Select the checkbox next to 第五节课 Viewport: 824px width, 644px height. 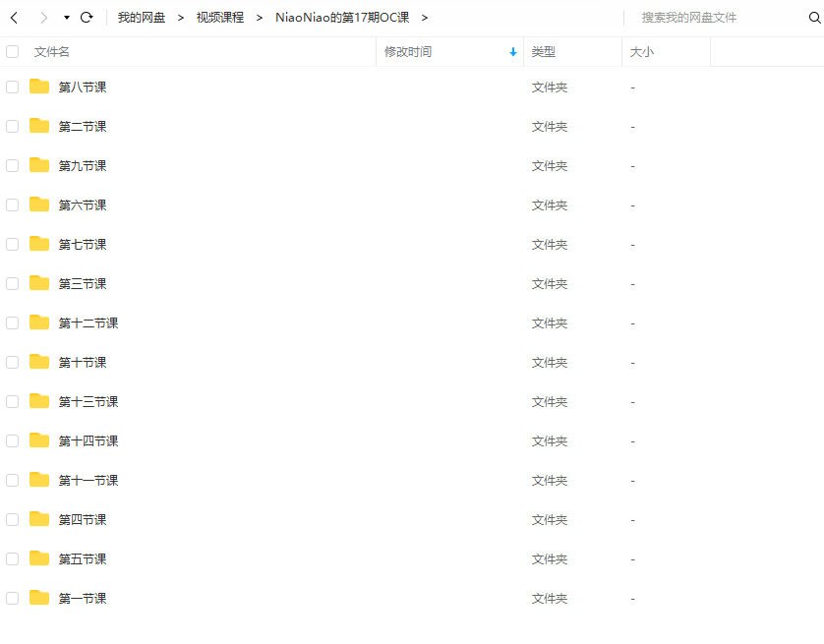click(13, 558)
